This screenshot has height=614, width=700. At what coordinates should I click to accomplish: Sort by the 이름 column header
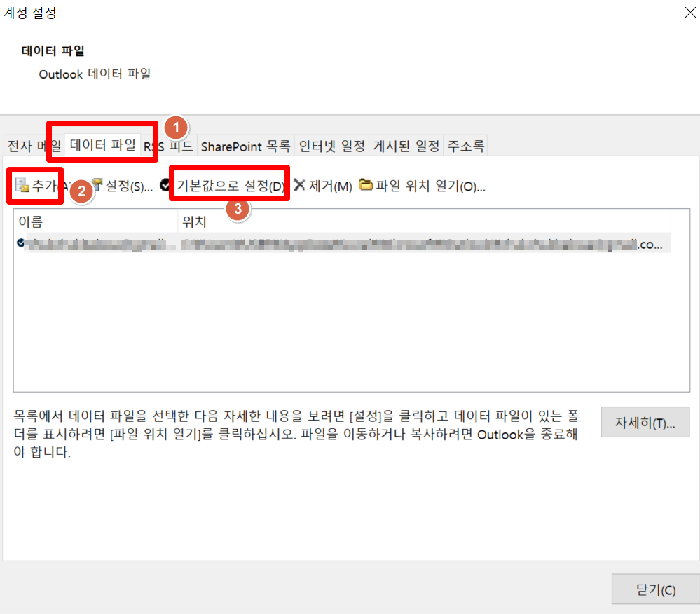pyautogui.click(x=95, y=221)
